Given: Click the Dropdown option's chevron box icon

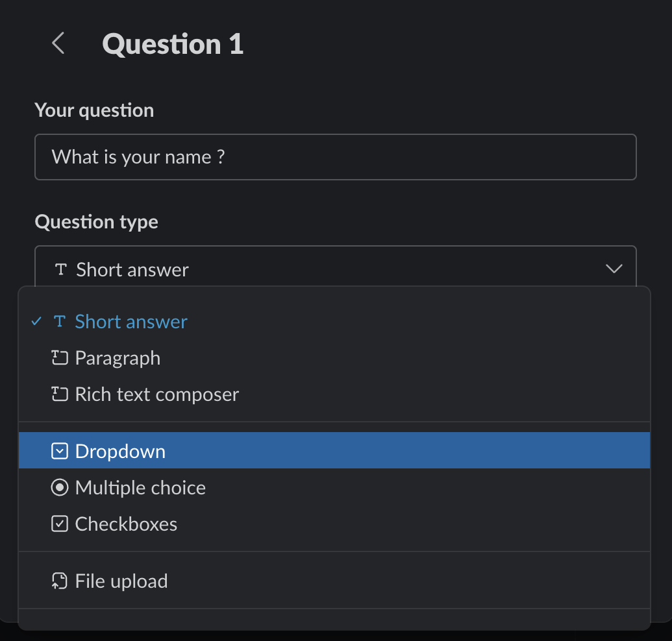Looking at the screenshot, I should point(60,452).
